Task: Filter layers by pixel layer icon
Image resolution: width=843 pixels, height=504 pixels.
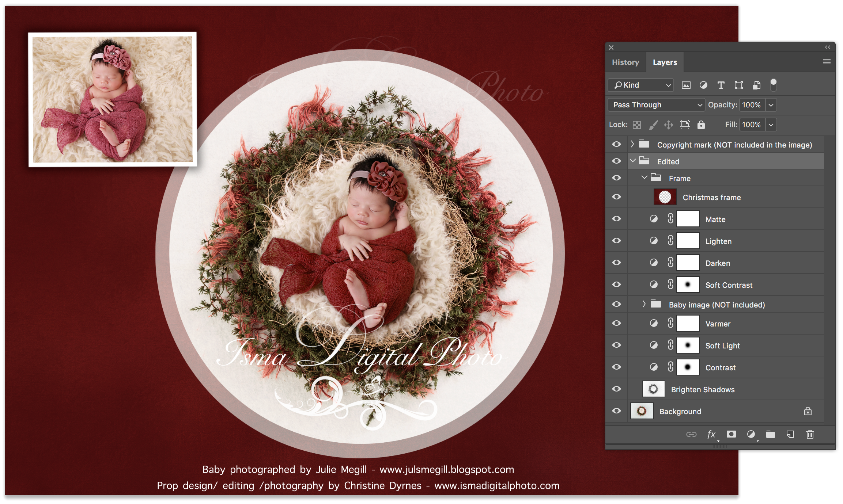Action: point(686,85)
